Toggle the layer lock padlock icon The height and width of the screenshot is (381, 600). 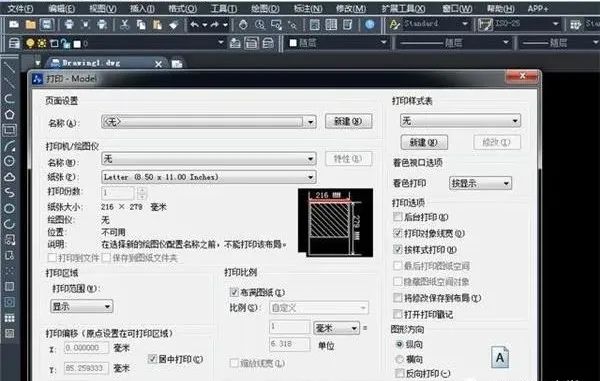click(66, 44)
